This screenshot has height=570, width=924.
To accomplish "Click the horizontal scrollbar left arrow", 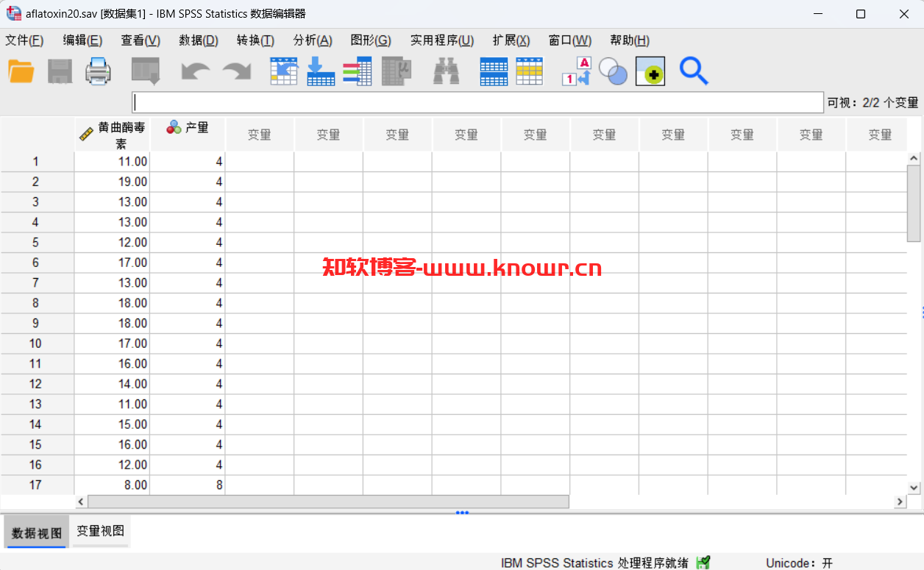I will pyautogui.click(x=81, y=502).
